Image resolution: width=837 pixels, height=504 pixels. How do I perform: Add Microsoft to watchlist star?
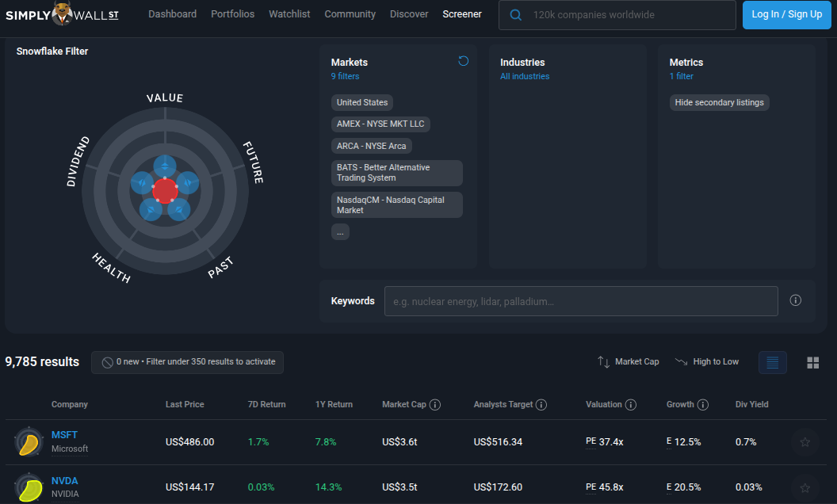805,442
